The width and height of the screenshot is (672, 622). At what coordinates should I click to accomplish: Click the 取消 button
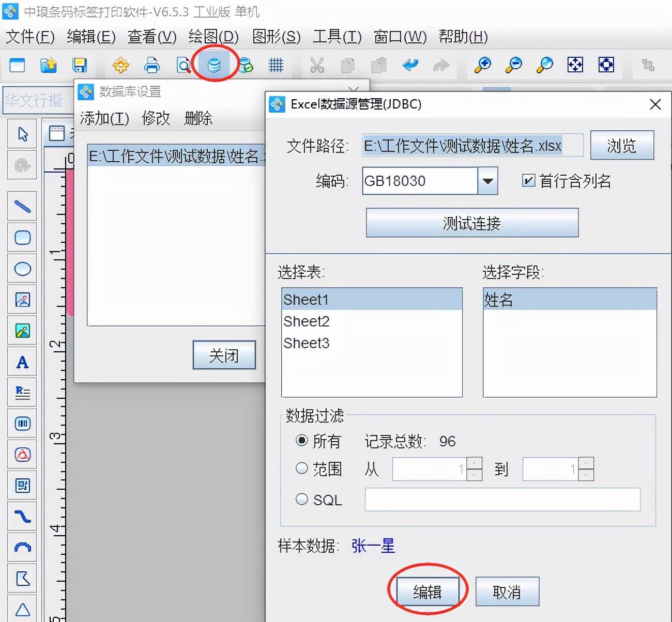pyautogui.click(x=507, y=592)
